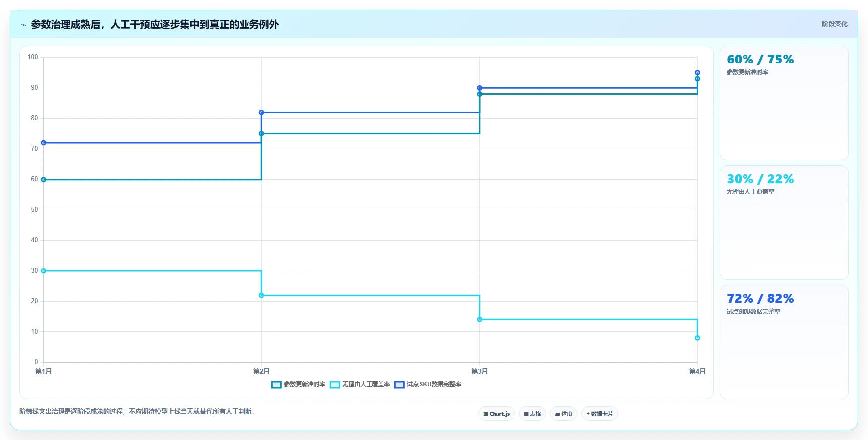868x440 pixels.
Task: Click the small trend icon beside the title
Action: point(23,25)
